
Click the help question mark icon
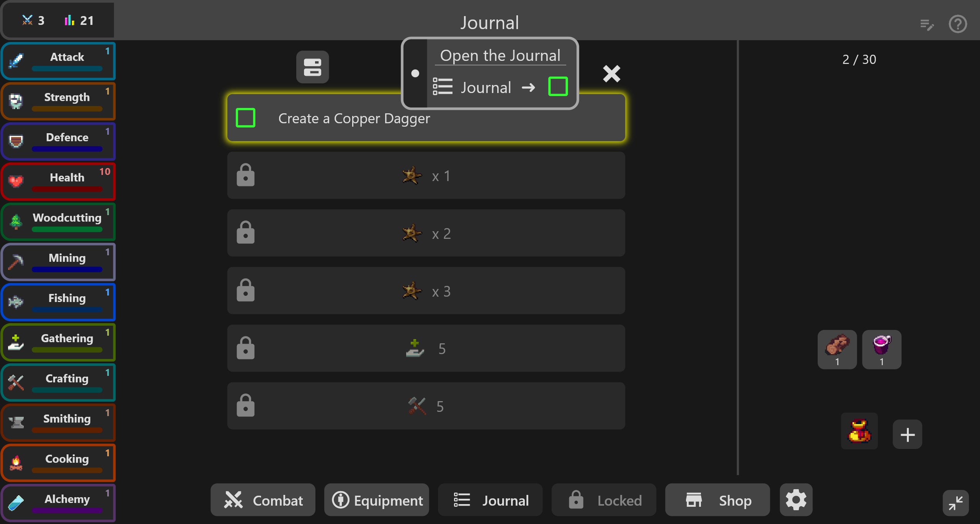(x=957, y=24)
